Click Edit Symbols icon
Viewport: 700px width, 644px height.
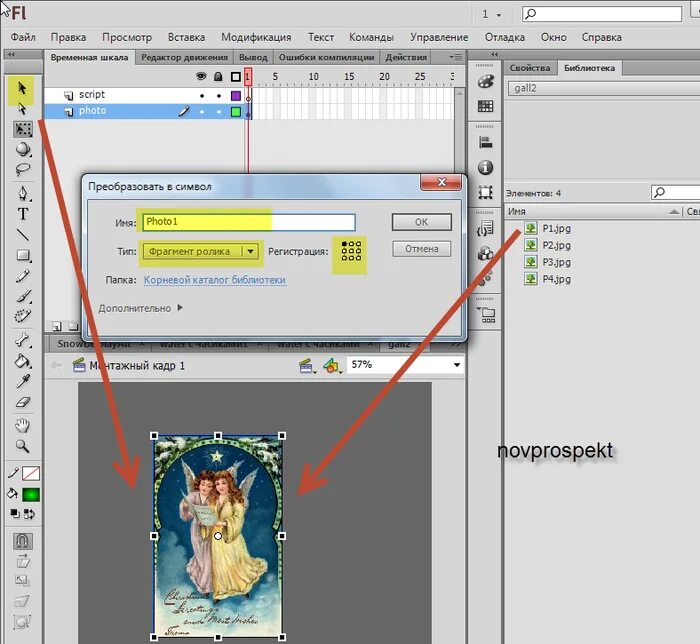pos(332,366)
